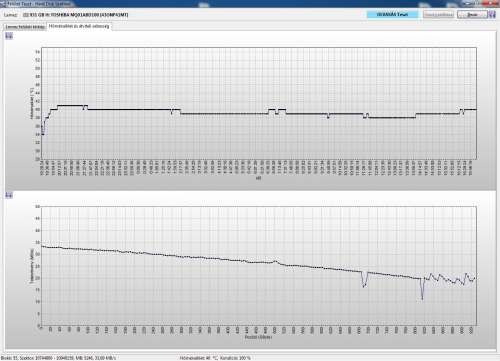Open the help icon beside the top-right button
500x361 pixels.
pyautogui.click(x=492, y=14)
